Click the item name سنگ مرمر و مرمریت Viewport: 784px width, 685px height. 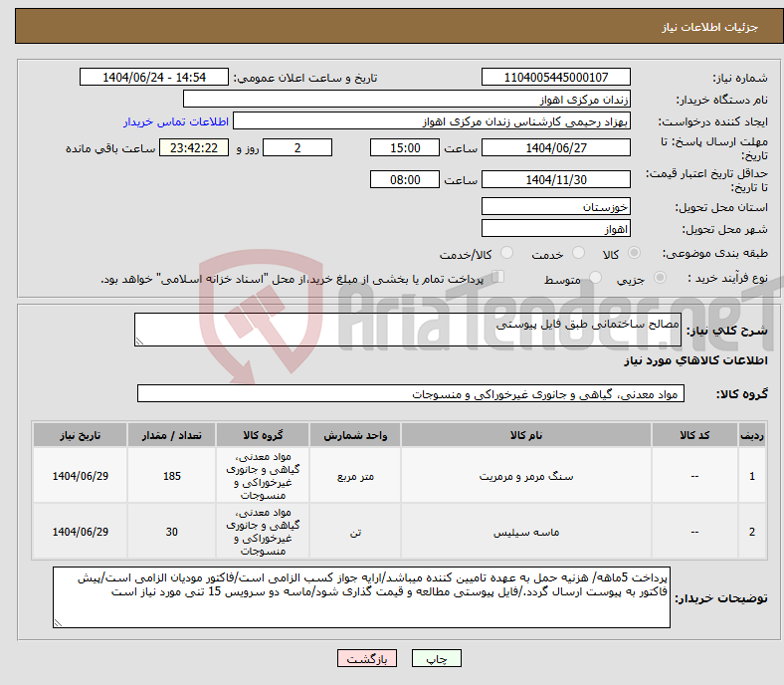[526, 476]
